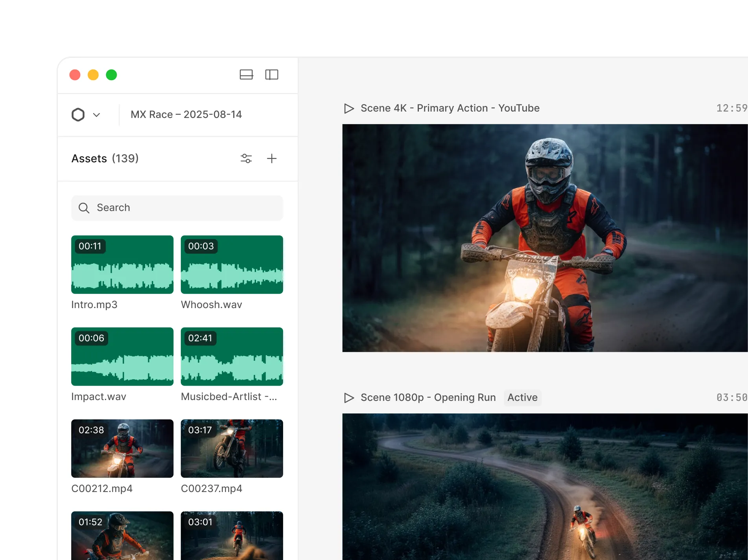Click the 00:11 duration badge on Intro.mp3

(x=90, y=246)
